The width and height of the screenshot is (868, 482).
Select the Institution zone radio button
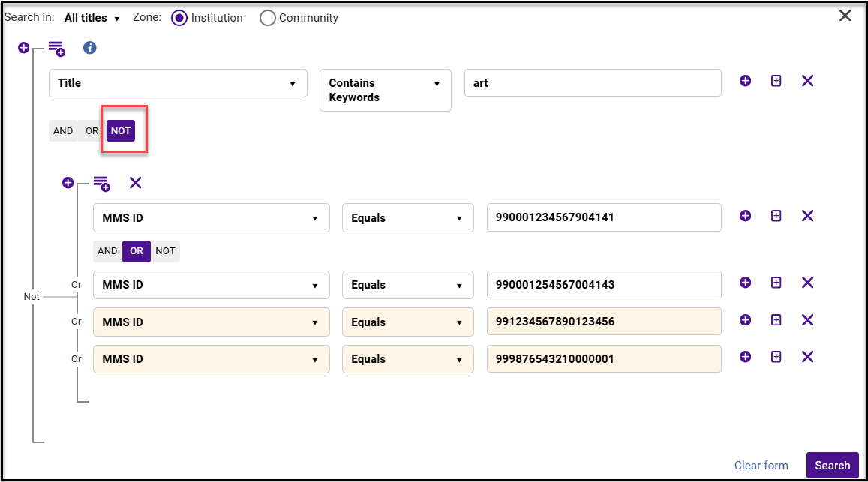[x=179, y=18]
